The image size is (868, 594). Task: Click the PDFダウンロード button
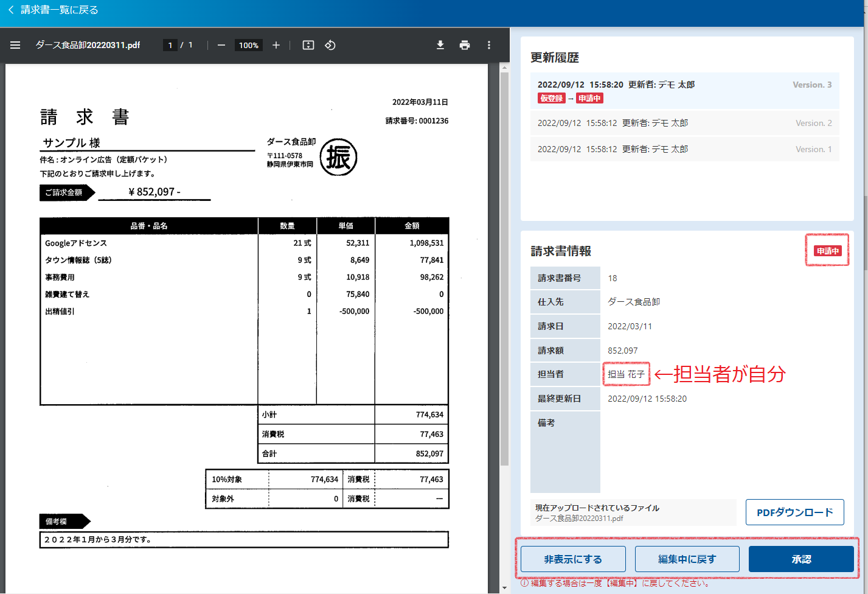pyautogui.click(x=794, y=512)
